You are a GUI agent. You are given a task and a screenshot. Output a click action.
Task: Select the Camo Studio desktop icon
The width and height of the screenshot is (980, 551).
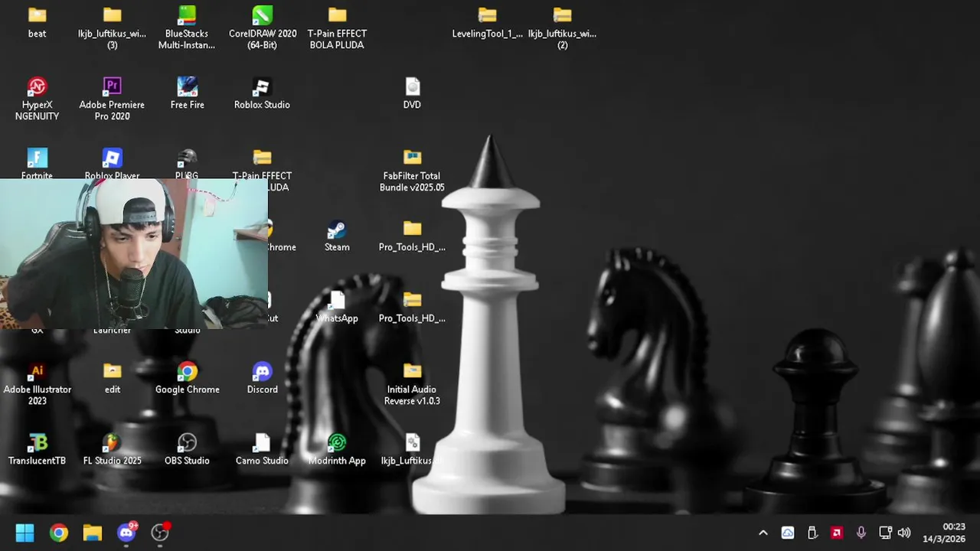tap(262, 450)
